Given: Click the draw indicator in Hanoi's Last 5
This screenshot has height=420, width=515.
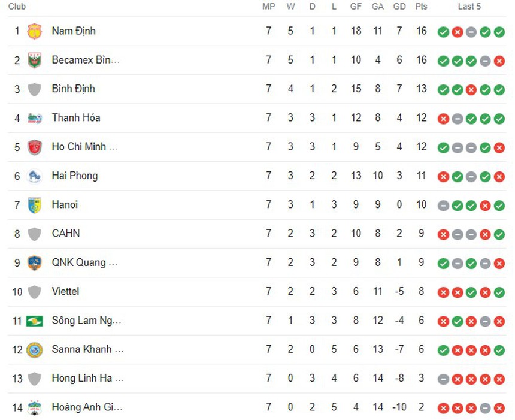Looking at the screenshot, I should (443, 206).
